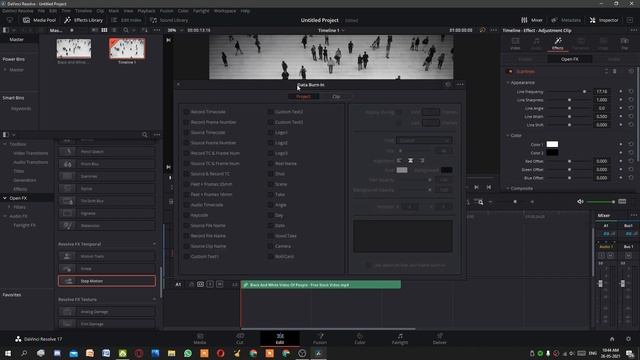Viewport: 640px width, 360px height.
Task: Add keyframe for Line Sharpness
Action: pyautogui.click(x=621, y=100)
